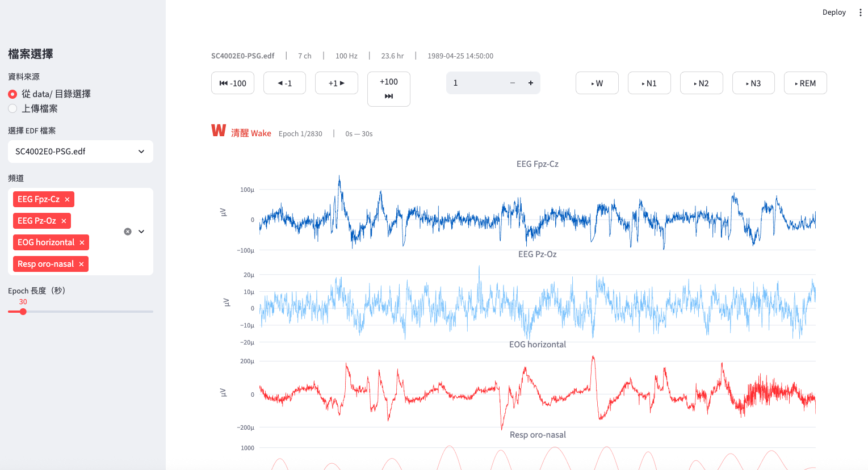This screenshot has height=470, width=868.
Task: Clear all selected channels
Action: pyautogui.click(x=128, y=232)
